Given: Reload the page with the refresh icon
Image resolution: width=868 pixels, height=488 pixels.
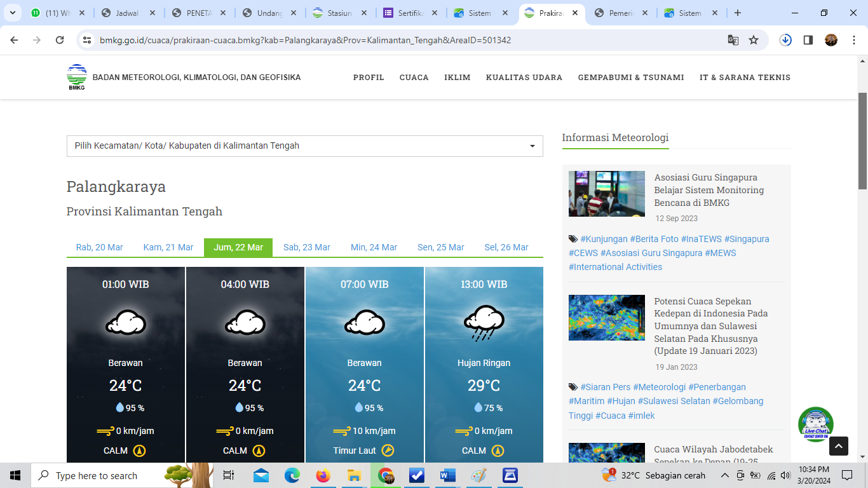Looking at the screenshot, I should click(60, 40).
